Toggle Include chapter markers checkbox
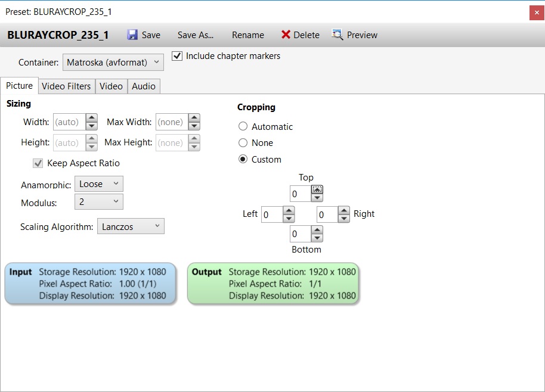The image size is (545, 392). [x=177, y=56]
